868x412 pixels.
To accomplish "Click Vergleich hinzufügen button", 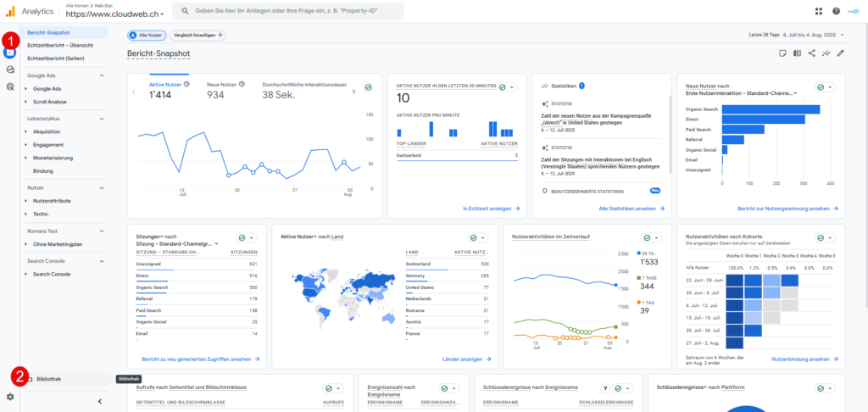I will pos(197,35).
